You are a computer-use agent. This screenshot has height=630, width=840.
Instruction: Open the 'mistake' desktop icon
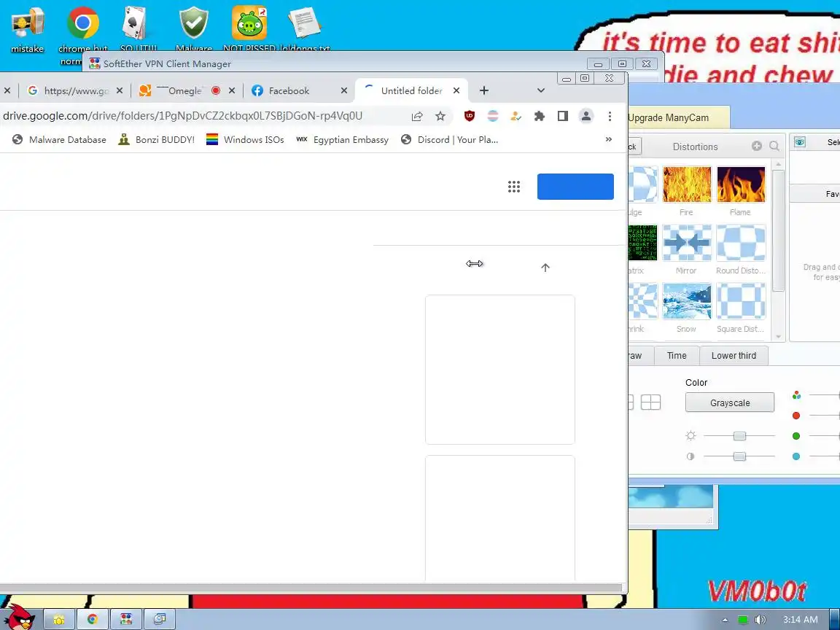[x=27, y=29]
